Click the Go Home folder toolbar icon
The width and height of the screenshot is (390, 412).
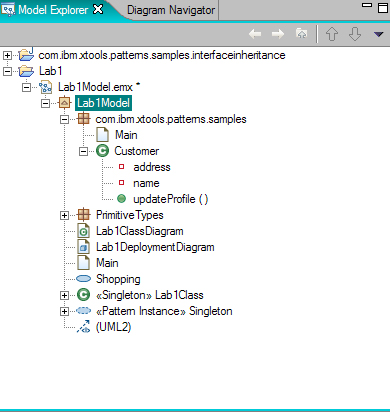coord(301,33)
